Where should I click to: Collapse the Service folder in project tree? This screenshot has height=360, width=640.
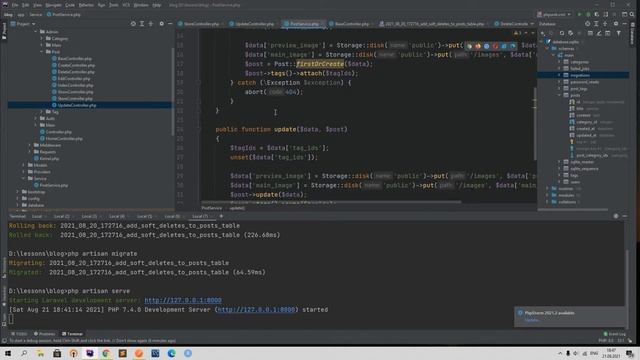coord(24,179)
